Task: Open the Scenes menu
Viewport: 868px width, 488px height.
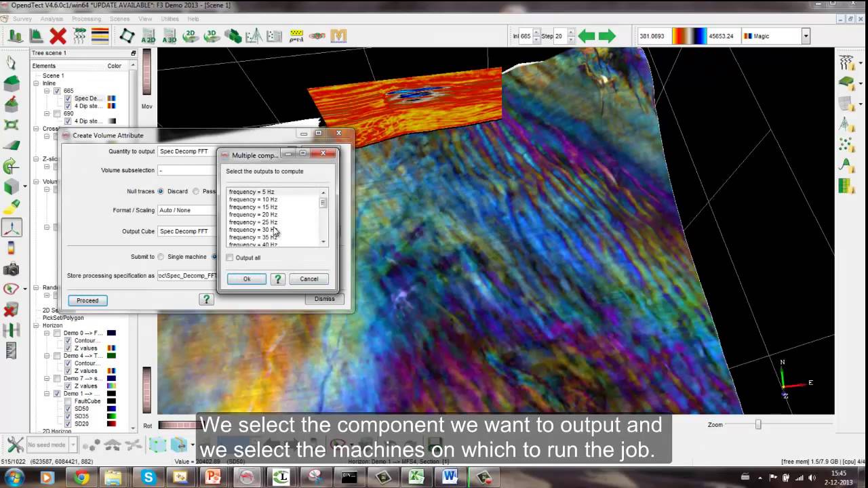Action: 120,19
